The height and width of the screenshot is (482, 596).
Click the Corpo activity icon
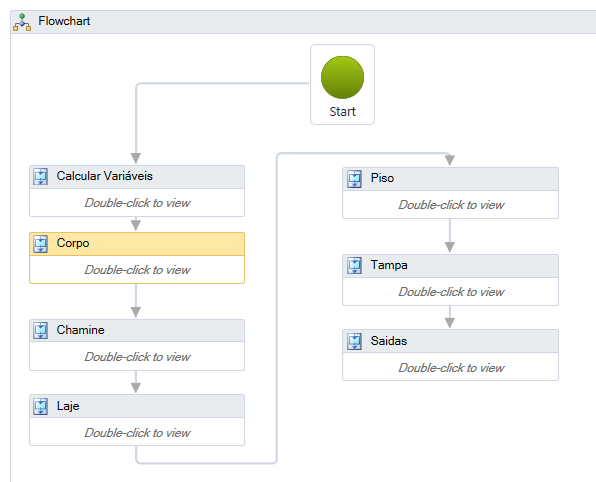tap(41, 244)
